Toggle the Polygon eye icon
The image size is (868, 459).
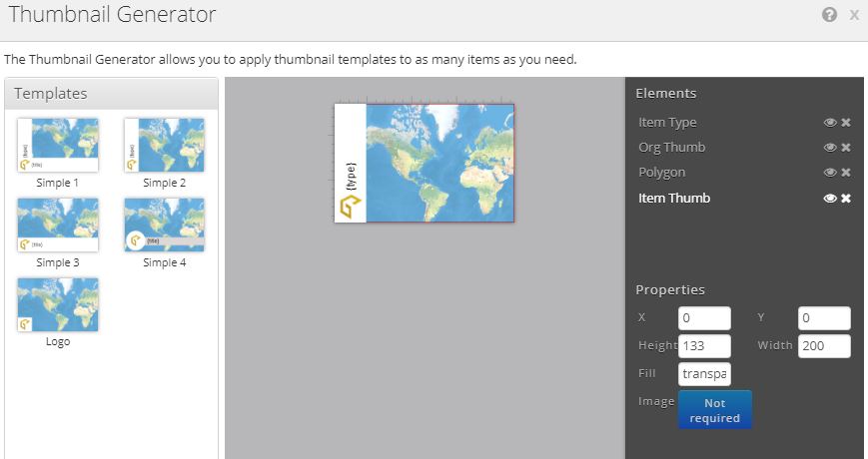click(829, 173)
